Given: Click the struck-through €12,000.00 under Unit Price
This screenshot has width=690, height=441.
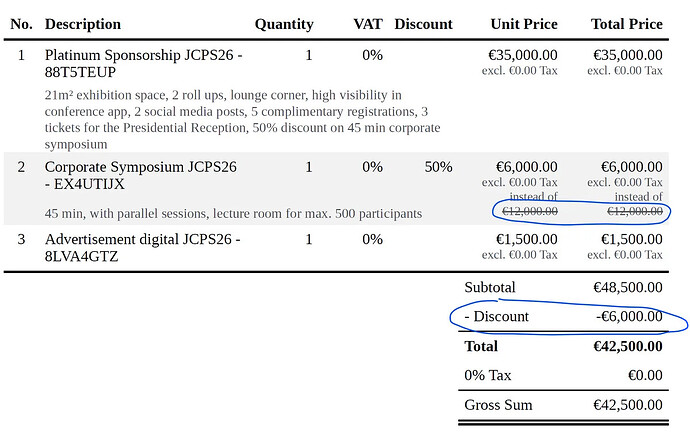Looking at the screenshot, I should click(530, 211).
